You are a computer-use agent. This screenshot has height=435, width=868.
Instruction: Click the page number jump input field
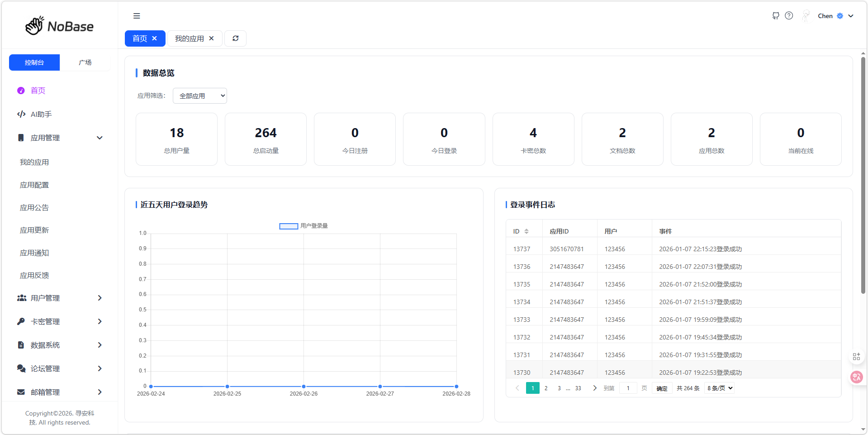(628, 388)
